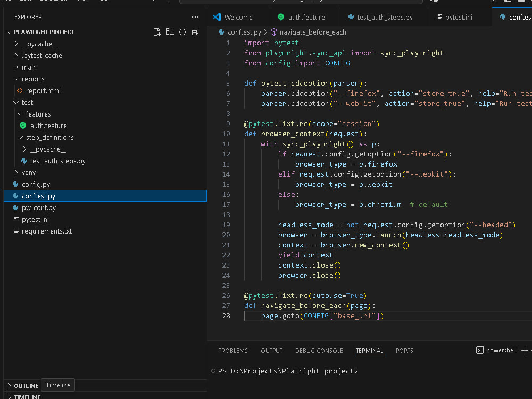Open the PORTS panel tab

click(x=404, y=351)
